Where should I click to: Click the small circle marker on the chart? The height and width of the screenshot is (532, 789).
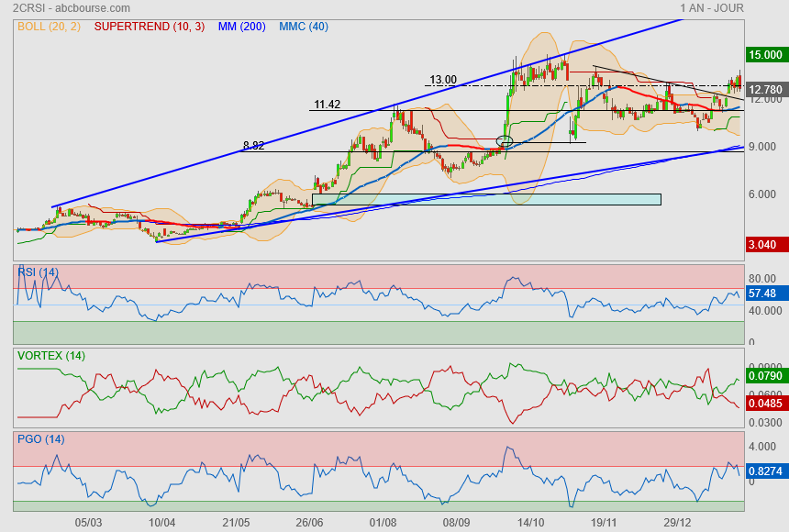point(504,140)
